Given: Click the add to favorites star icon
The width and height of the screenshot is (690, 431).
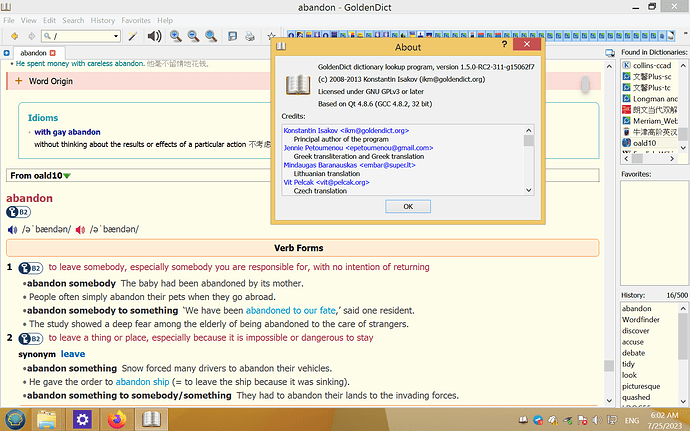Looking at the screenshot, I should pos(271,36).
